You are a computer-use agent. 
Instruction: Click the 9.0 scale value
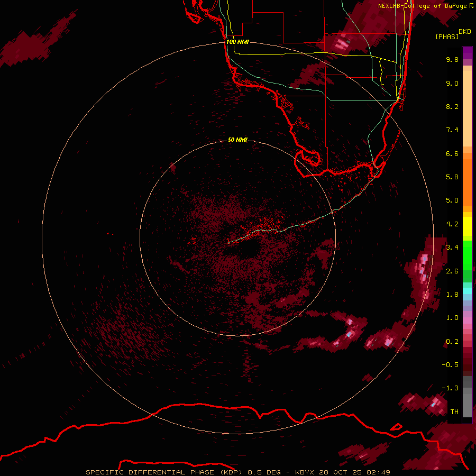tap(452, 83)
